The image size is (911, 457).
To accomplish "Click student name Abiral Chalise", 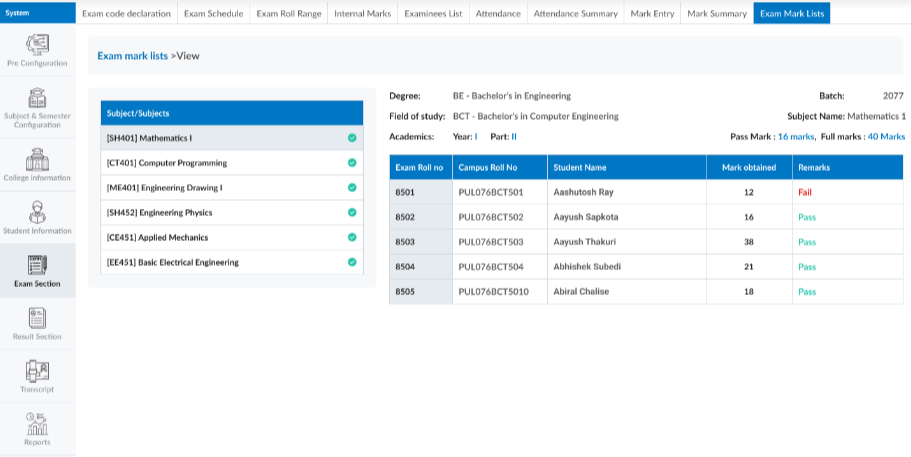I will 581,292.
